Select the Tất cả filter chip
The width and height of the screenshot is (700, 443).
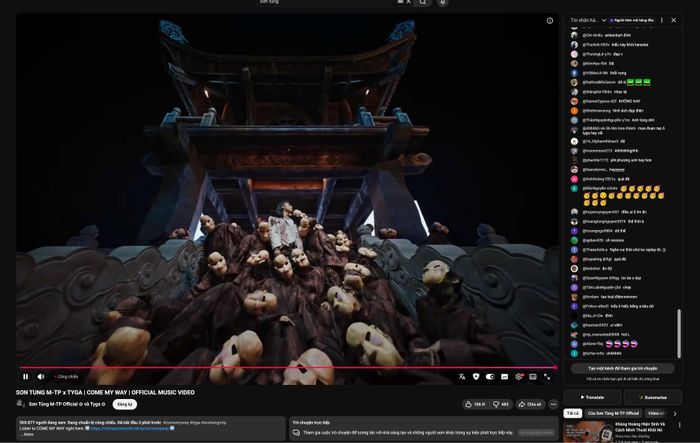point(573,414)
